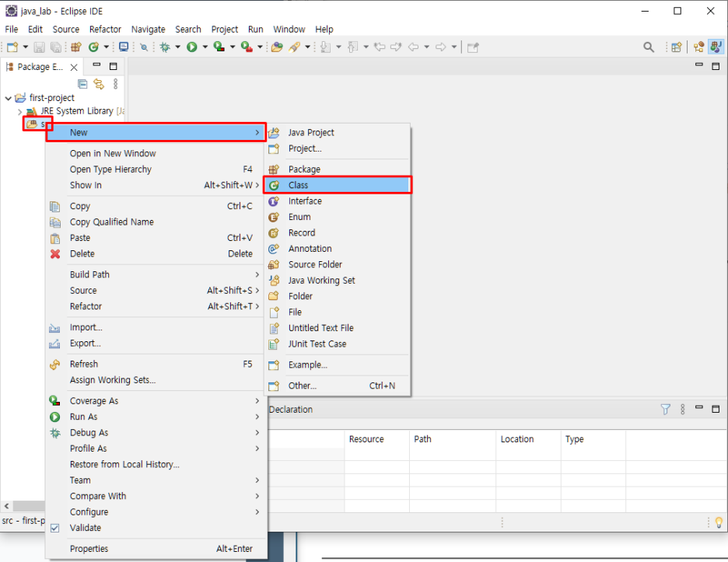Open the Debug button dropdown arrow
The height and width of the screenshot is (562, 728).
tap(177, 47)
